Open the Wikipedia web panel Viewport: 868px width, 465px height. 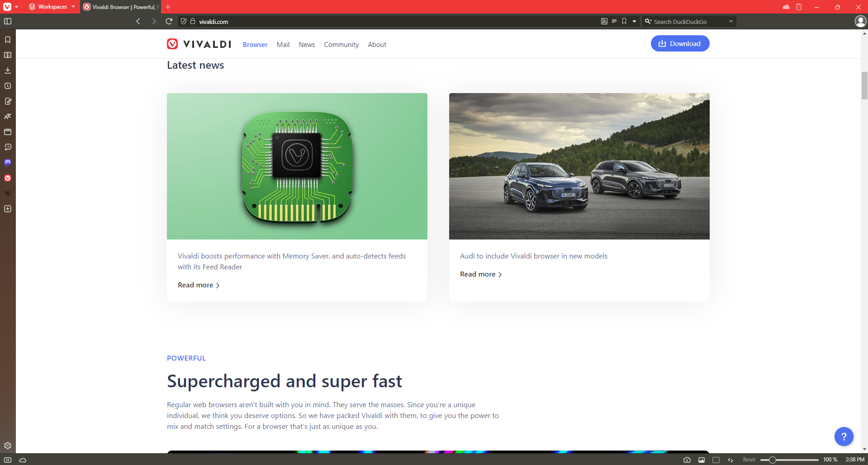coord(7,193)
